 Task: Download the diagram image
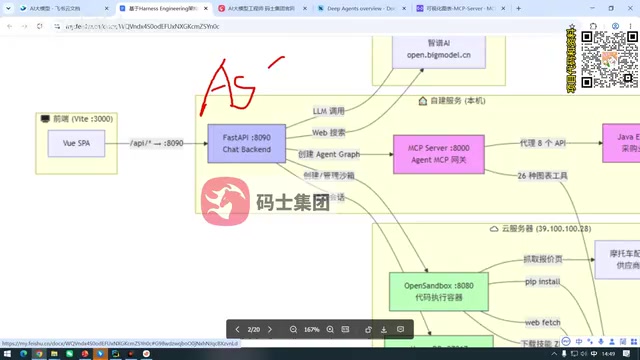coord(384,329)
